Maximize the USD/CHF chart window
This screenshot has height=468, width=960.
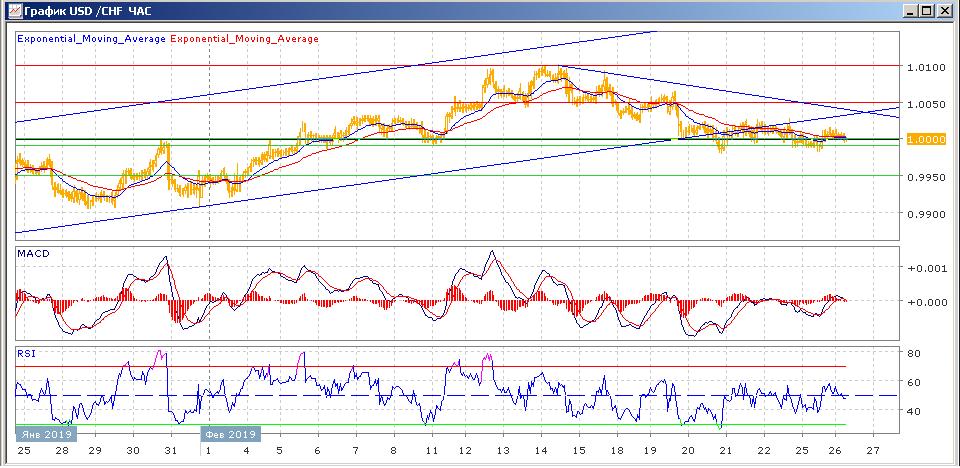click(926, 11)
